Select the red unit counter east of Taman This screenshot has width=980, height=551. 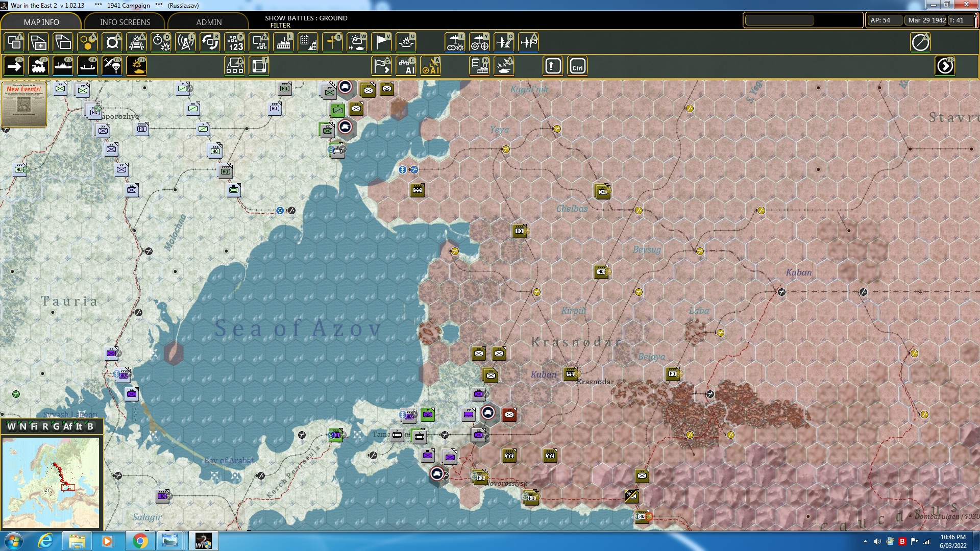pos(509,414)
